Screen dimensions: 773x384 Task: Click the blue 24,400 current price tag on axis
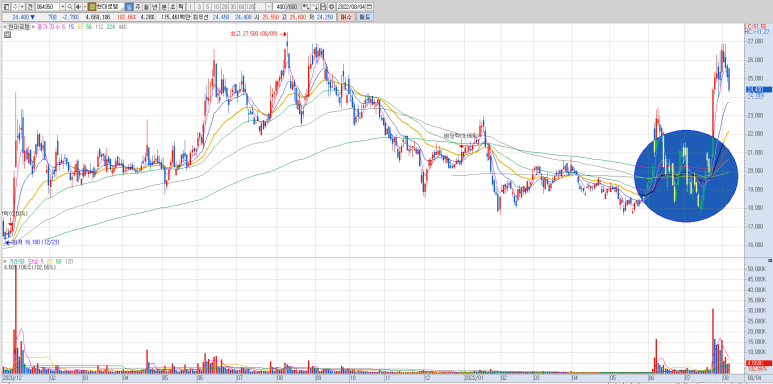tap(758, 89)
